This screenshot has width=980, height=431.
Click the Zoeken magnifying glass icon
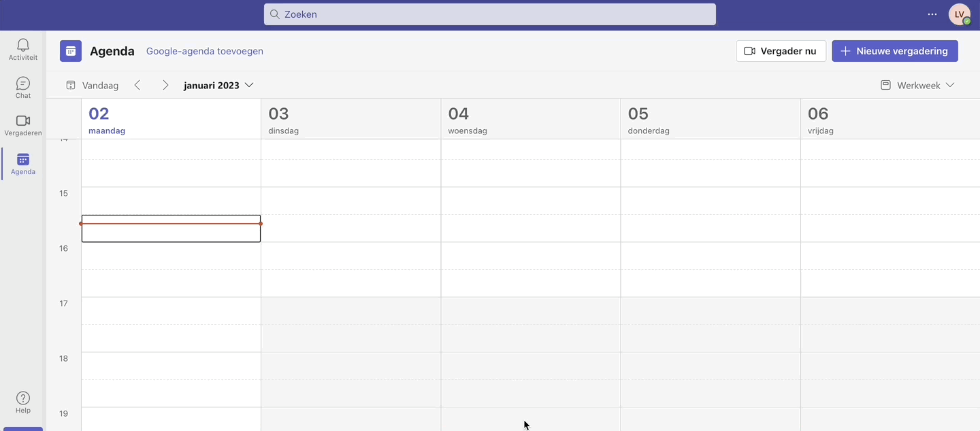pyautogui.click(x=274, y=14)
